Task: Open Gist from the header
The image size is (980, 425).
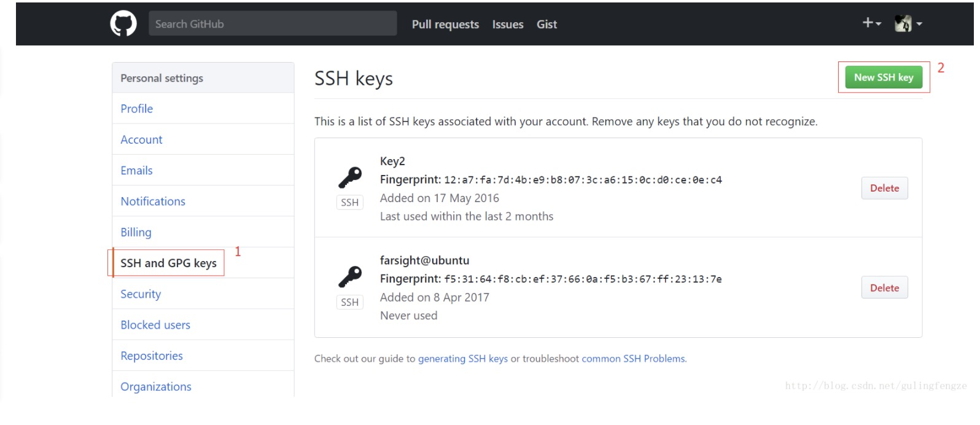Action: click(x=546, y=25)
